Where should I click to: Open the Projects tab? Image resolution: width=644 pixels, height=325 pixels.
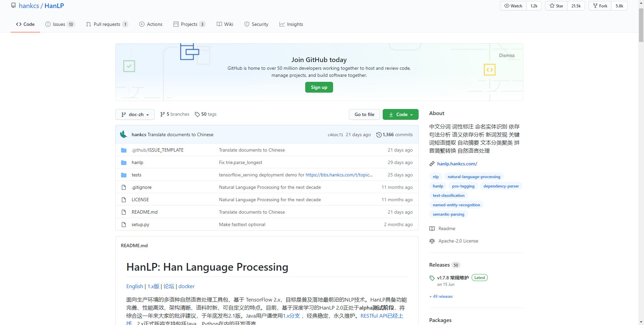pyautogui.click(x=189, y=24)
